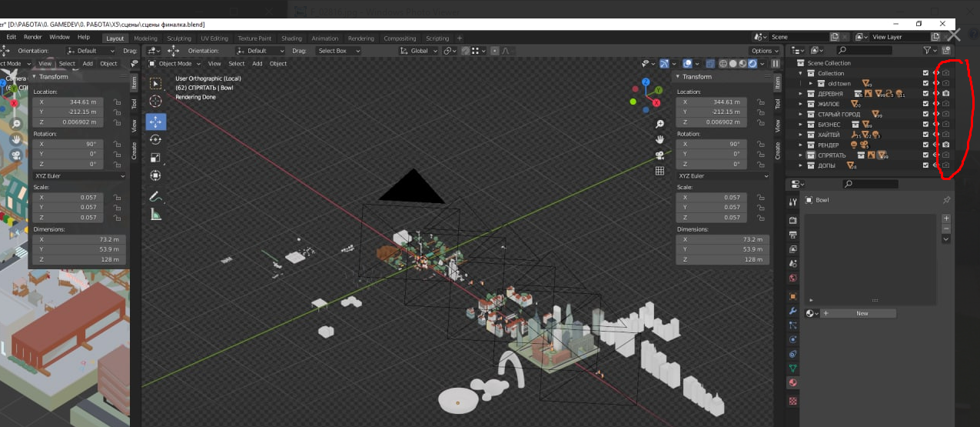Switch perspective/orthographic with the grid navigation icon
Viewport: 980px width, 427px height.
coord(659,171)
